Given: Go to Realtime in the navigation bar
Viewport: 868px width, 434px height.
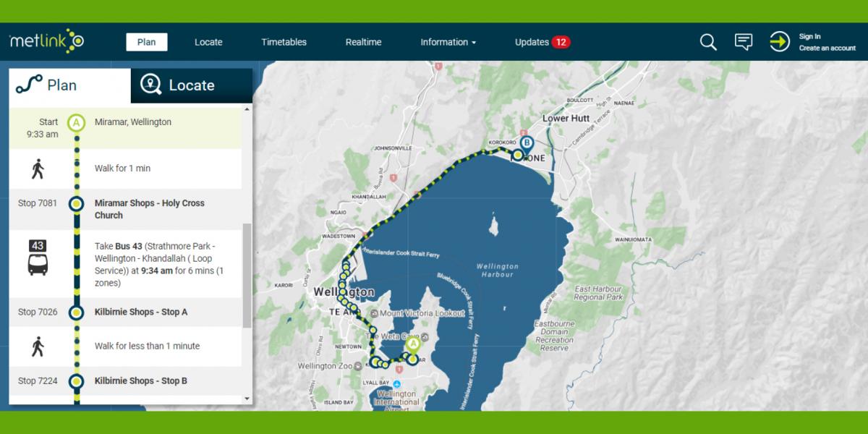Looking at the screenshot, I should [363, 42].
